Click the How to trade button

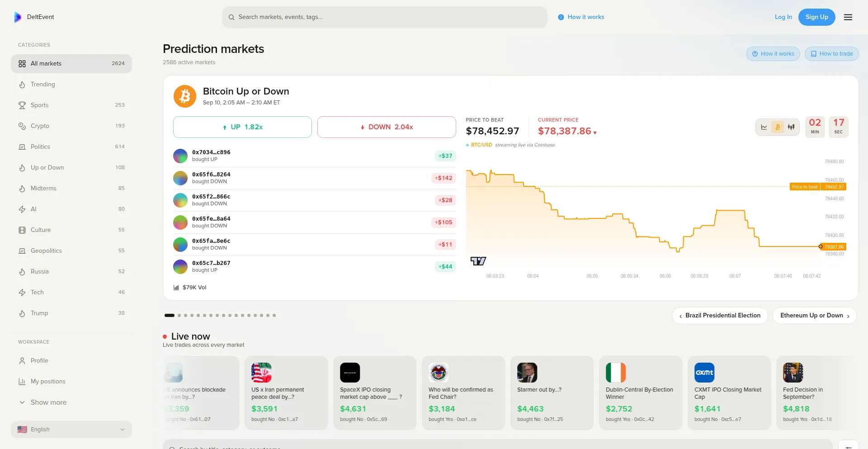[x=832, y=54]
